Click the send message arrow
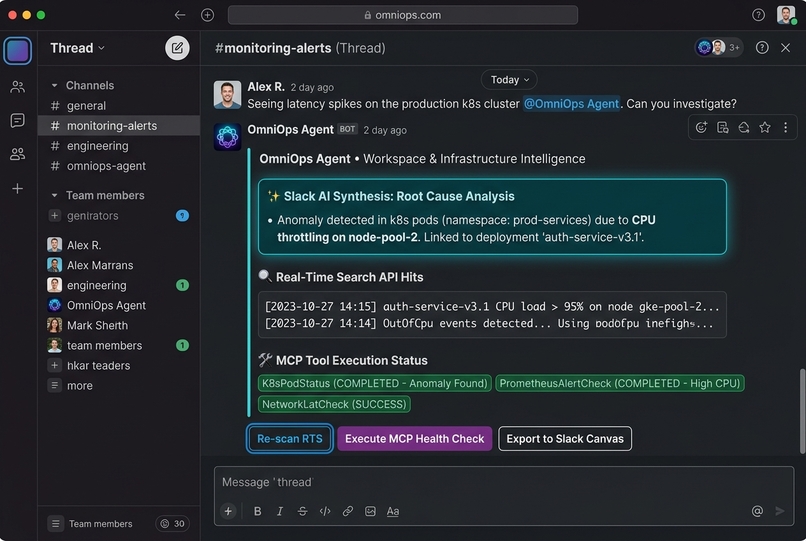The height and width of the screenshot is (541, 806). click(780, 511)
